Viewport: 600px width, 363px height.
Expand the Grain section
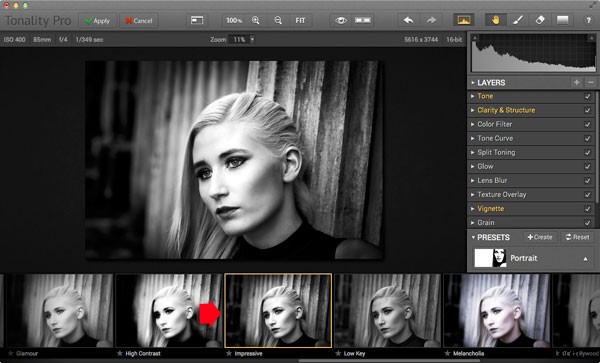point(473,223)
